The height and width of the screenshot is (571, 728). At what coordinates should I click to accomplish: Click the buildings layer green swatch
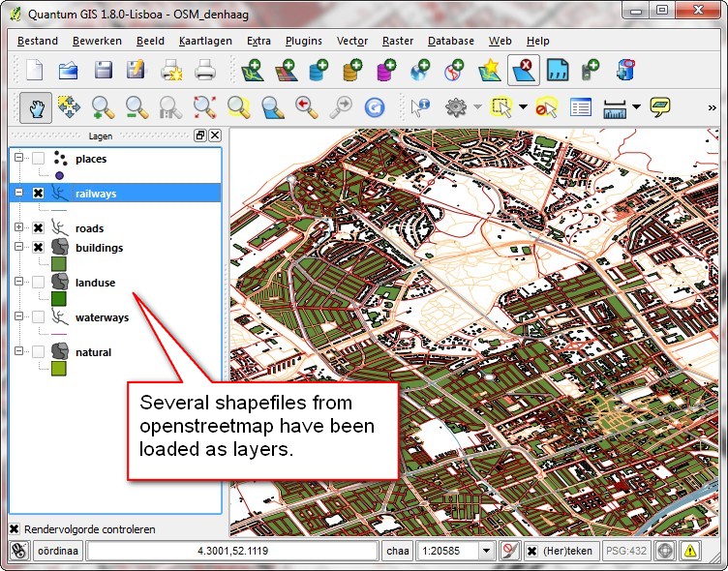click(59, 264)
